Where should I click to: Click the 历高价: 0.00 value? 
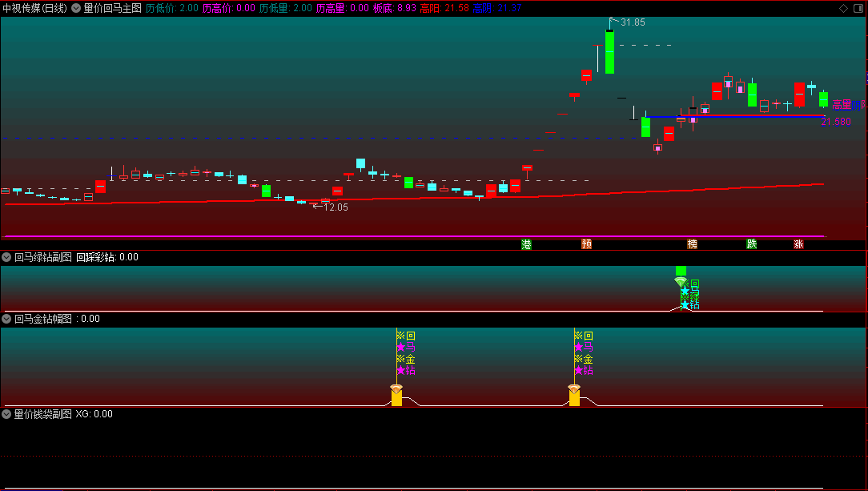(x=229, y=8)
